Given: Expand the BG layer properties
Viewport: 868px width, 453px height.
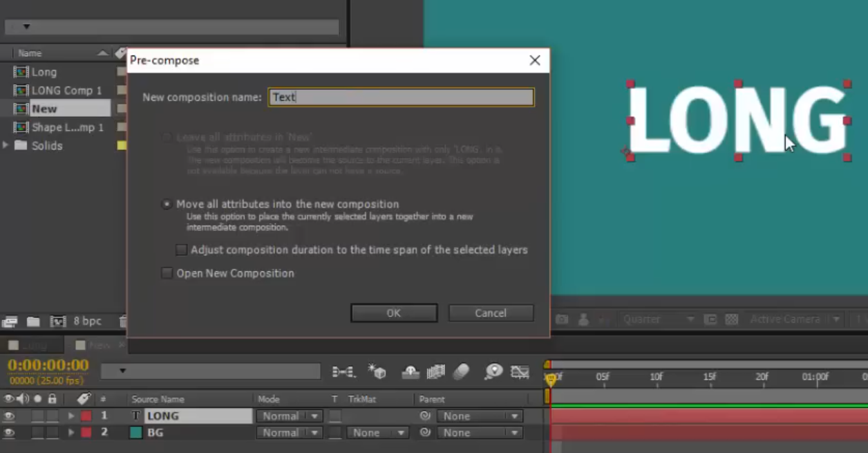Looking at the screenshot, I should pyautogui.click(x=70, y=433).
